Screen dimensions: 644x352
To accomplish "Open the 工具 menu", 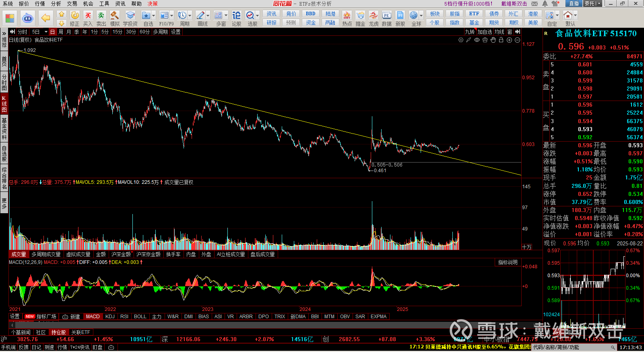I will (104, 4).
